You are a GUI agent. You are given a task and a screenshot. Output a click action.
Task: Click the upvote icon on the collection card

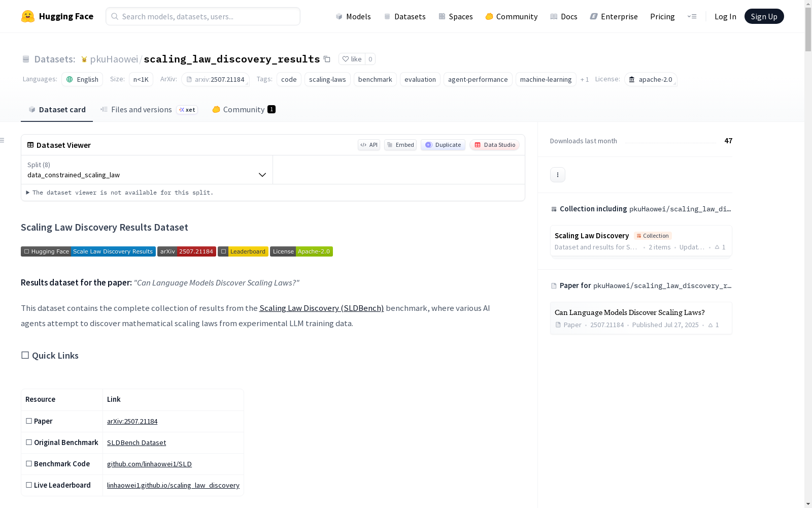pos(717,247)
